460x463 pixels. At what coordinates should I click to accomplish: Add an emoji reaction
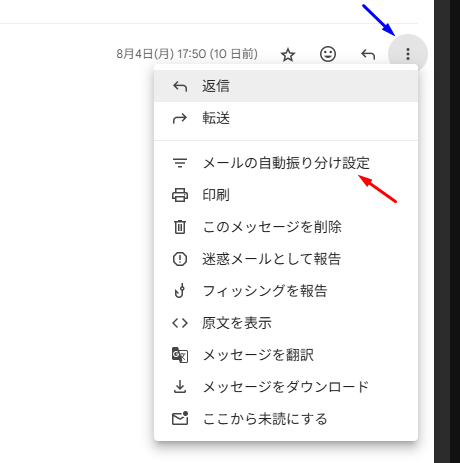tap(328, 54)
